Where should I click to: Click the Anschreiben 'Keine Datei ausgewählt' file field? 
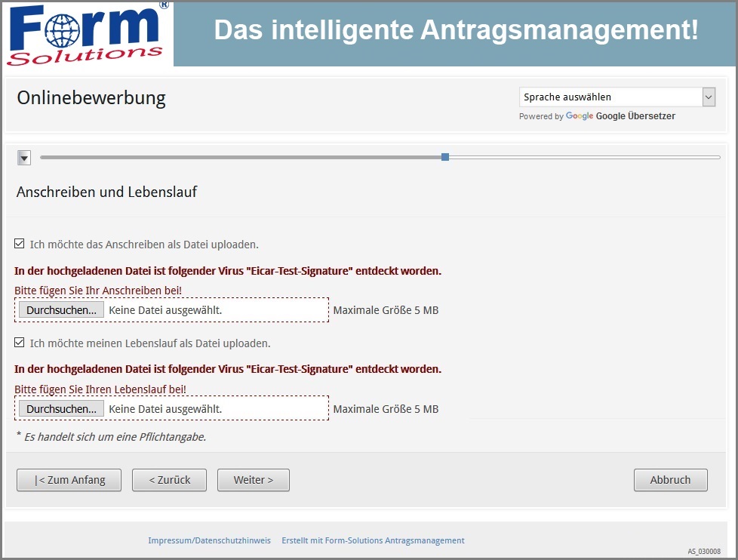tap(215, 310)
